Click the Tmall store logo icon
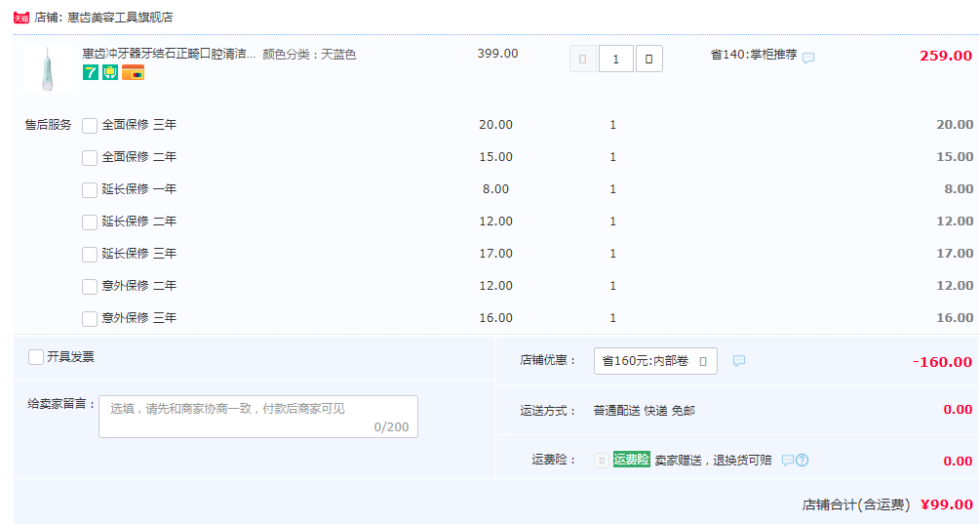The image size is (980, 524). point(21,18)
